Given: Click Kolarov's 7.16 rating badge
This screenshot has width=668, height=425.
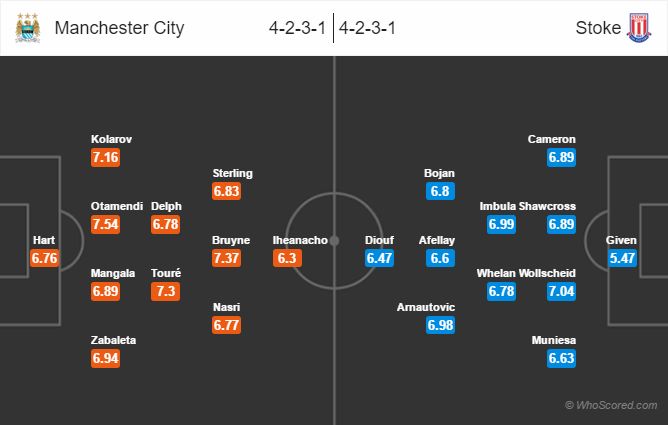Looking at the screenshot, I should click(x=106, y=158).
